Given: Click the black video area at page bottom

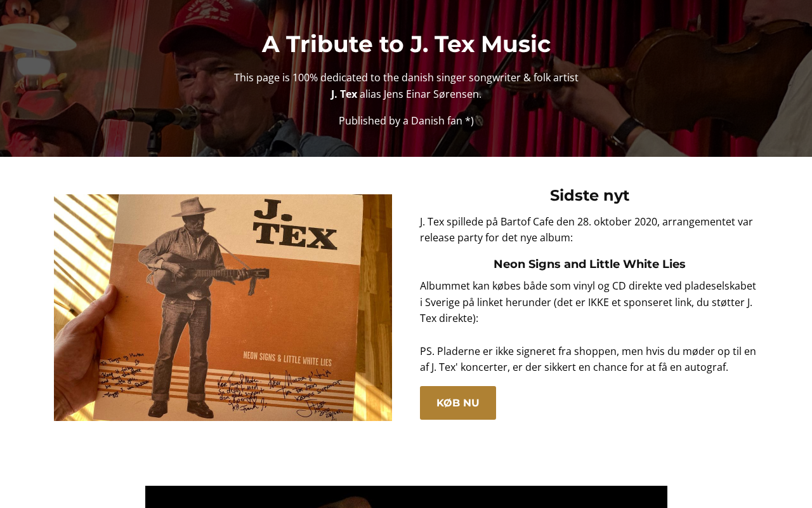Looking at the screenshot, I should point(406,497).
